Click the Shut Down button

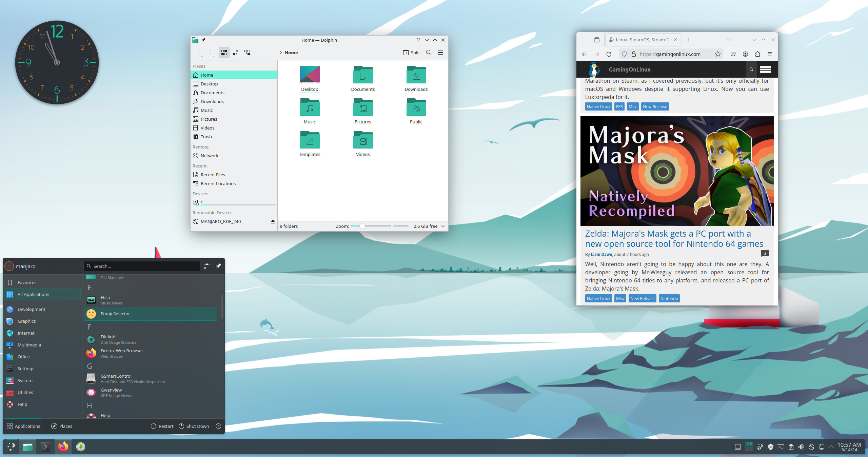[x=194, y=426]
